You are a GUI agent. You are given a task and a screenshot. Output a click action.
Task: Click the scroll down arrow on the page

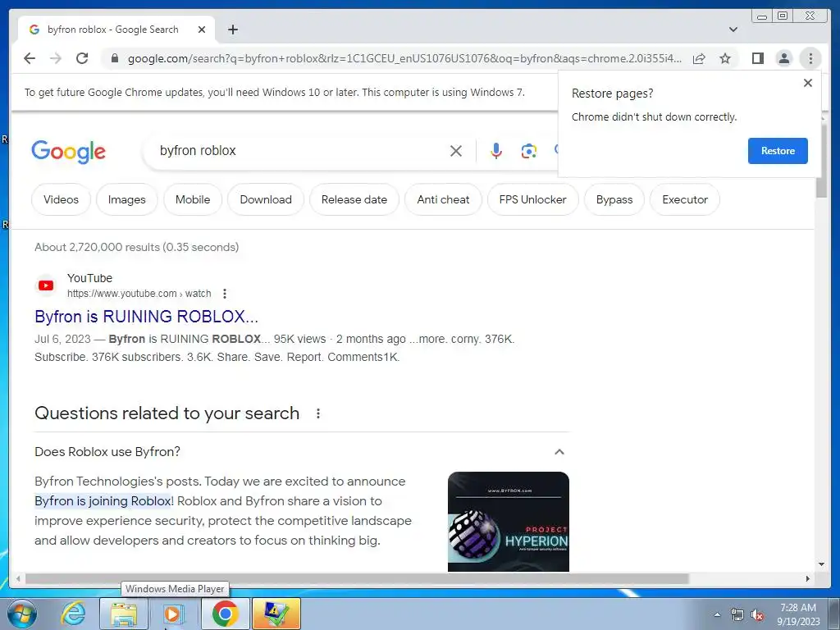point(821,564)
